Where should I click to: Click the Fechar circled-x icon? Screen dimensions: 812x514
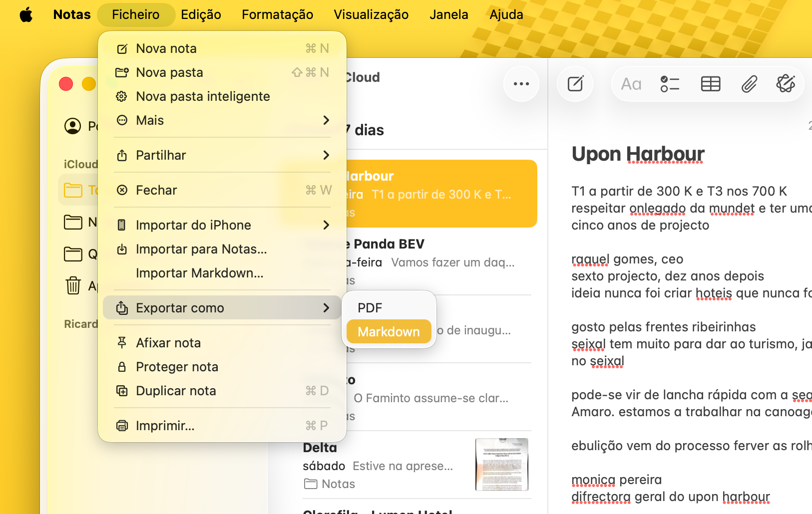click(x=122, y=190)
